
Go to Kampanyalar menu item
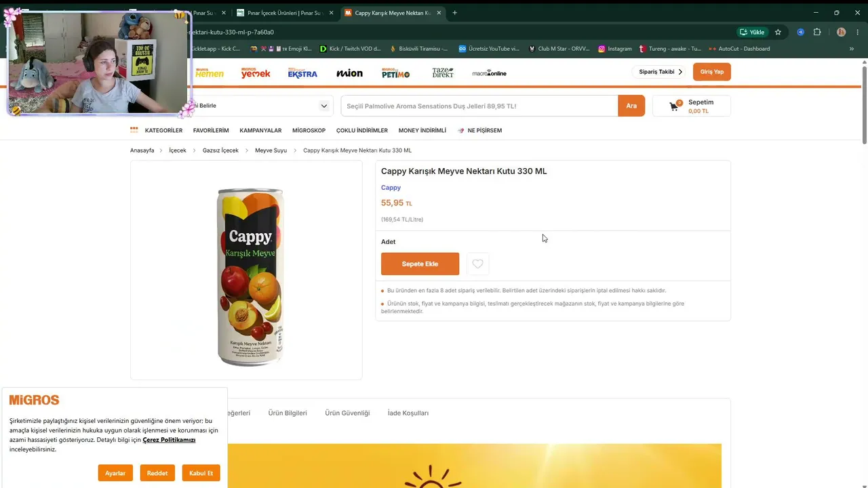pyautogui.click(x=260, y=130)
